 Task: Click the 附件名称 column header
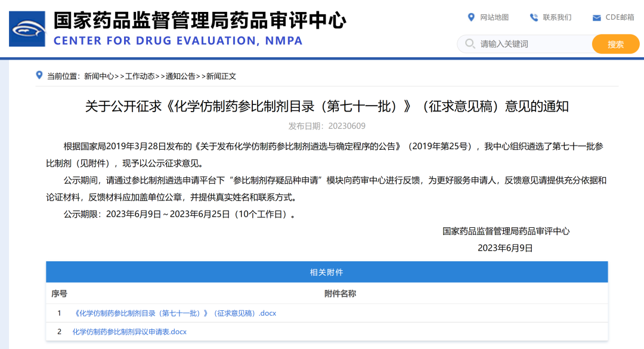click(340, 294)
